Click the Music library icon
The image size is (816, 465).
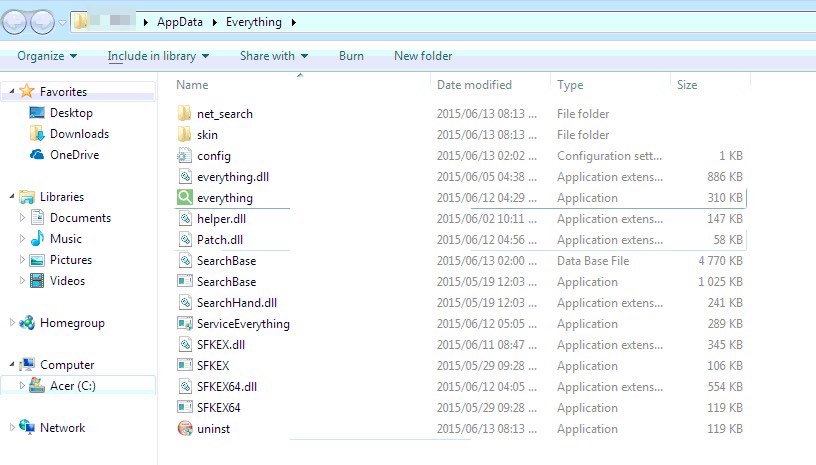coord(37,239)
